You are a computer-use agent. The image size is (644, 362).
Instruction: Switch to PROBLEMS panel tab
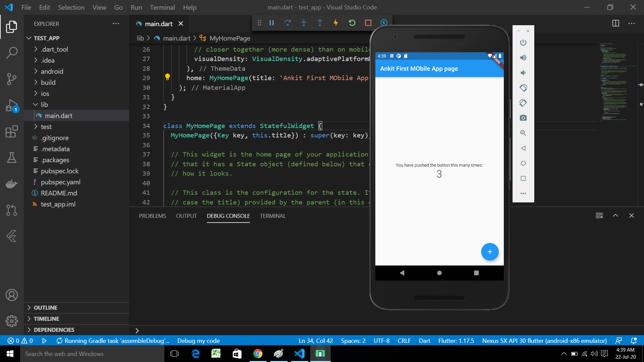pyautogui.click(x=153, y=216)
